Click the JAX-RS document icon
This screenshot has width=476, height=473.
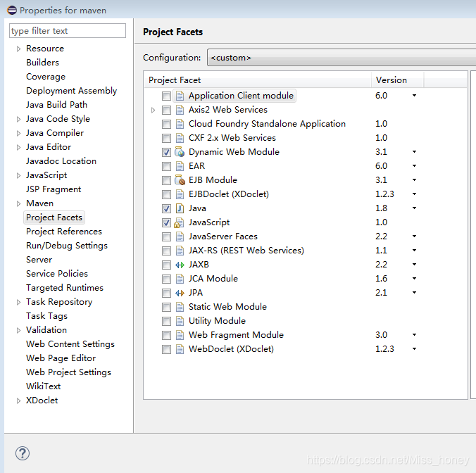click(180, 251)
